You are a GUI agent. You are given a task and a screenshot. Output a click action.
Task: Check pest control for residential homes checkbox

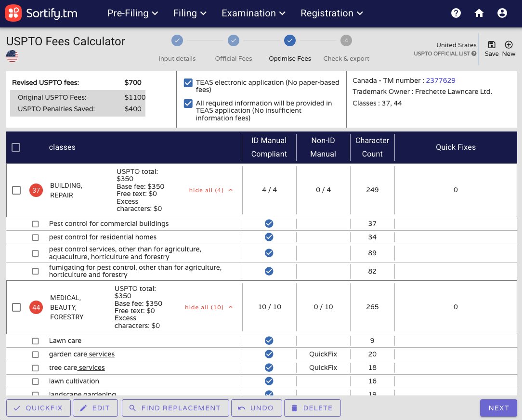35,237
